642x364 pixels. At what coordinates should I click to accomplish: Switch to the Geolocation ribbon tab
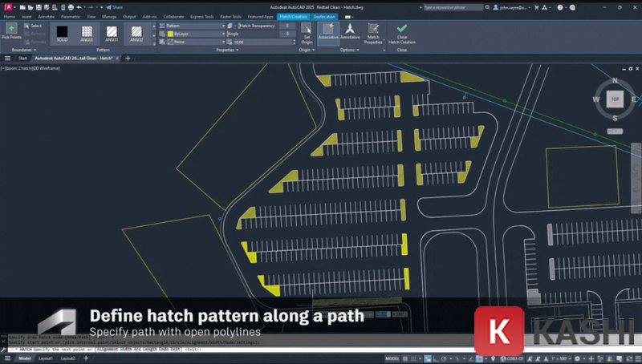coord(324,17)
